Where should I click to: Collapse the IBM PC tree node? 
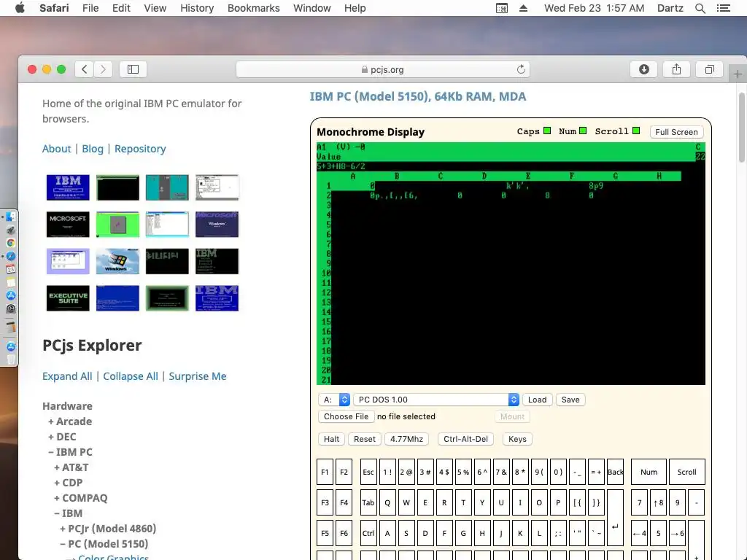(x=70, y=452)
